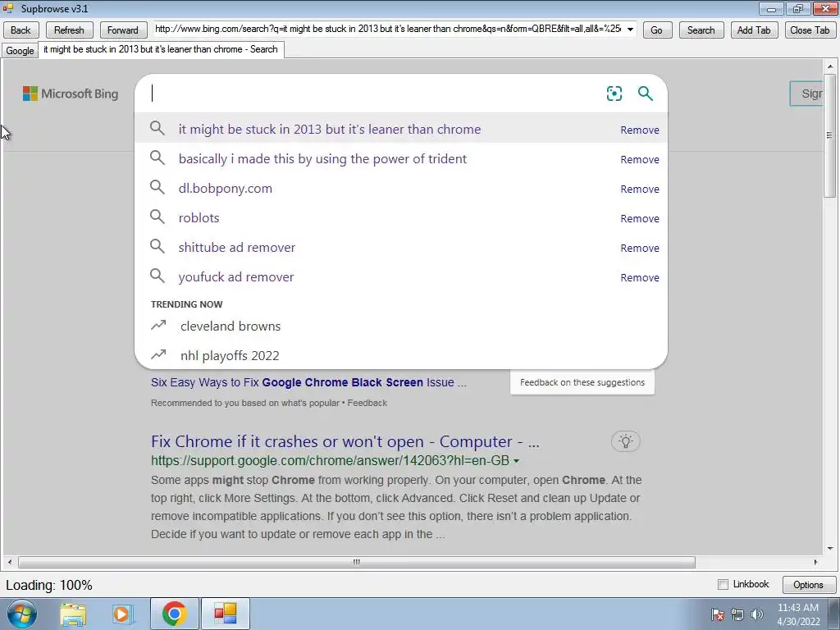Open the Options button
Screen dimensions: 840x630
coord(808,584)
